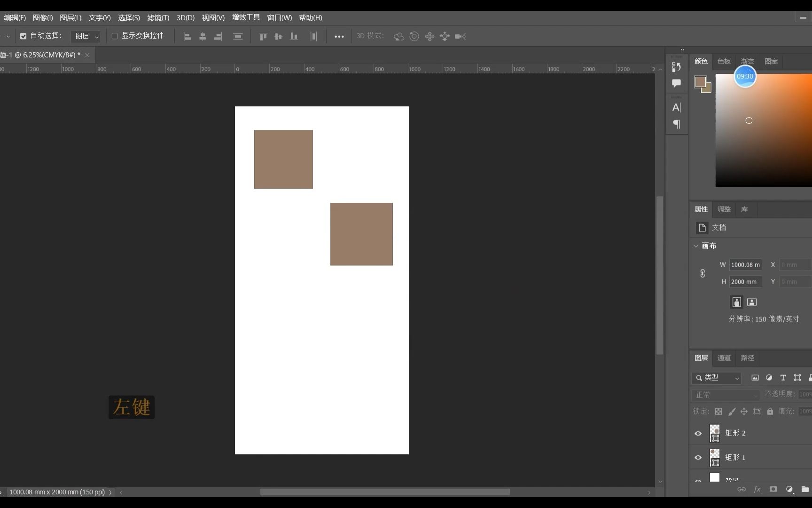Click link layers icon at panel bottom

(742, 489)
